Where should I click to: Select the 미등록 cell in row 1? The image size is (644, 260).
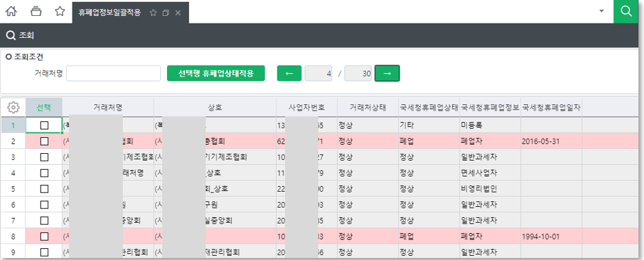tap(490, 126)
